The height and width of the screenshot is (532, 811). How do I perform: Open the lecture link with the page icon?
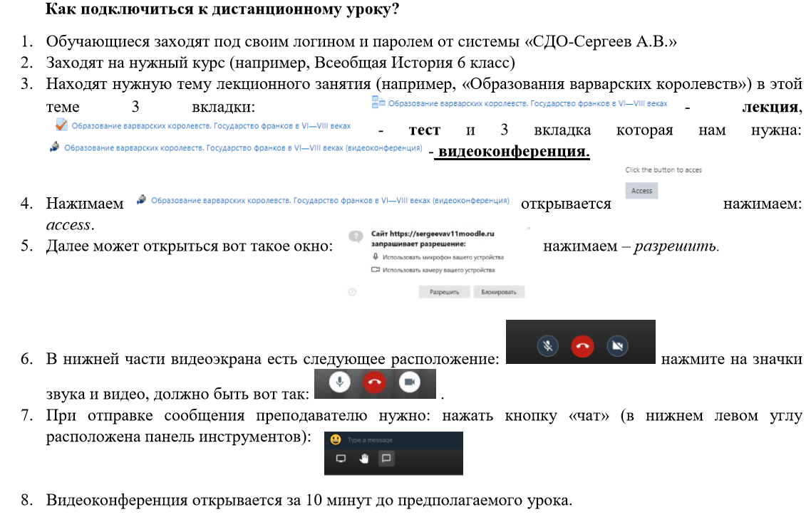point(526,104)
